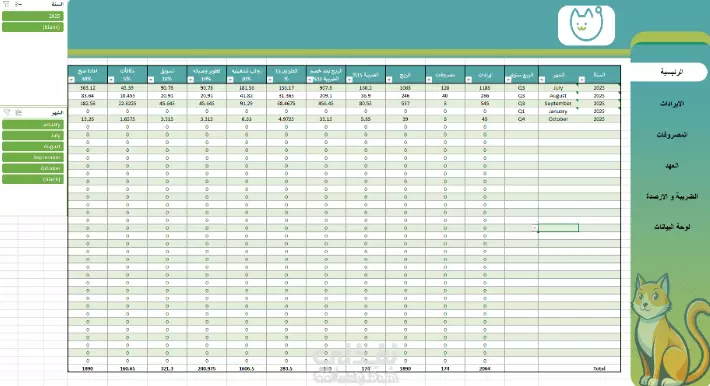Open the الشهر column filter dropdown

[542, 80]
